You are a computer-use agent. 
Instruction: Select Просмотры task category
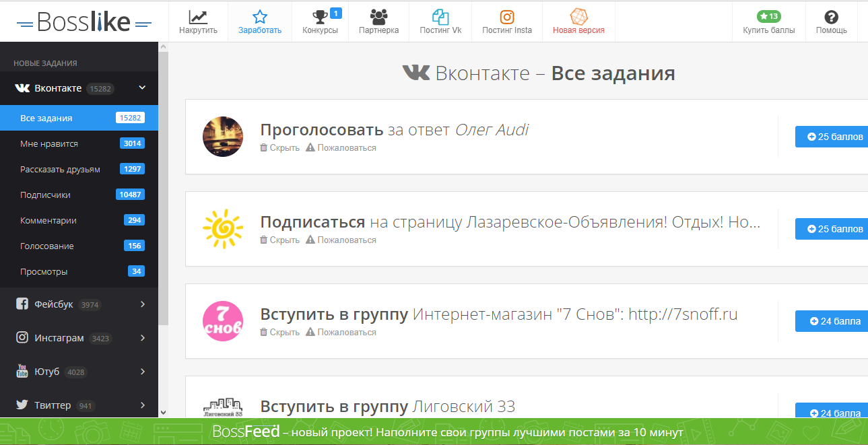click(x=79, y=271)
